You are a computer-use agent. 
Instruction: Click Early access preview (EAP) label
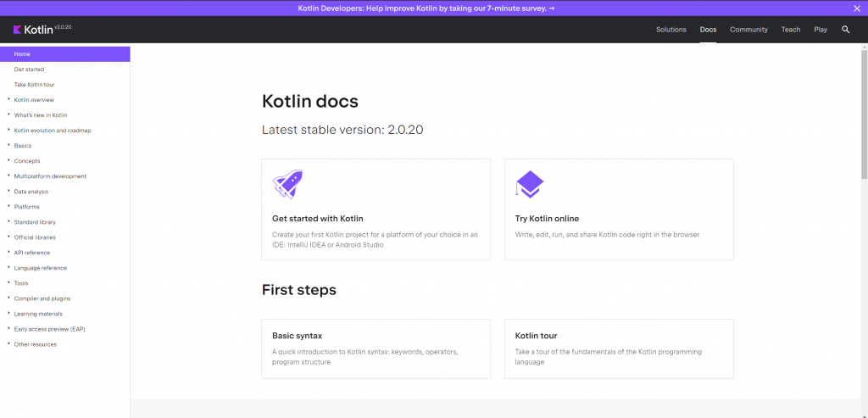click(49, 329)
